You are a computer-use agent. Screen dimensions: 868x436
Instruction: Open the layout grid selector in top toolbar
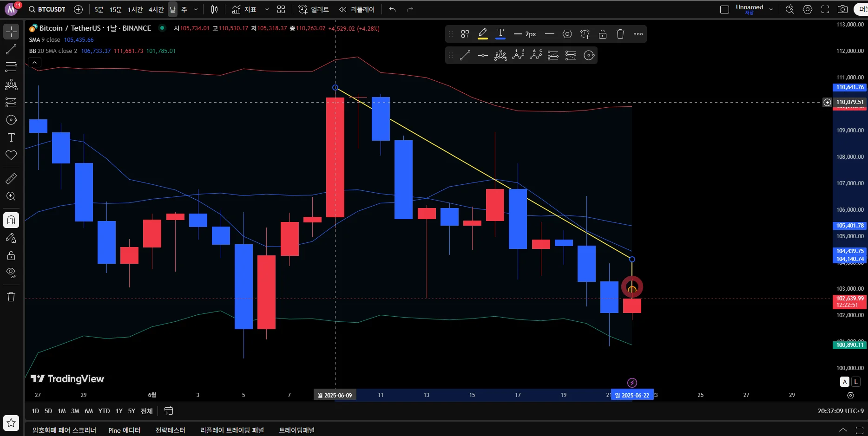[281, 9]
